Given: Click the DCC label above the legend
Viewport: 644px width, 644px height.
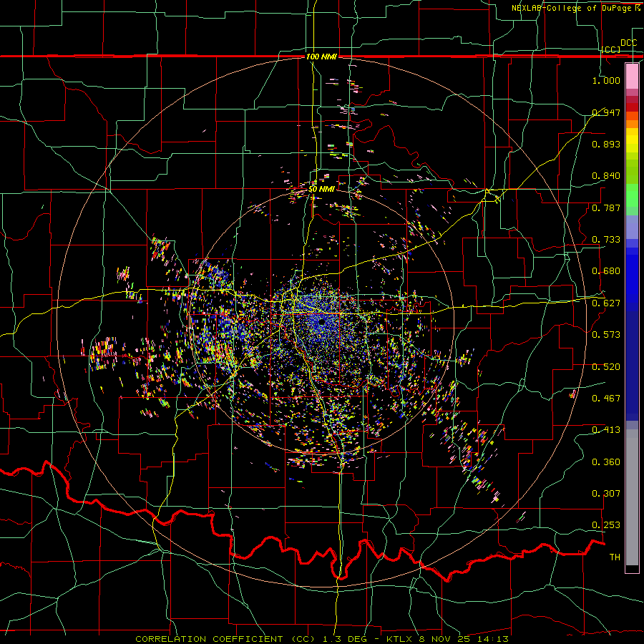Looking at the screenshot, I should [628, 43].
